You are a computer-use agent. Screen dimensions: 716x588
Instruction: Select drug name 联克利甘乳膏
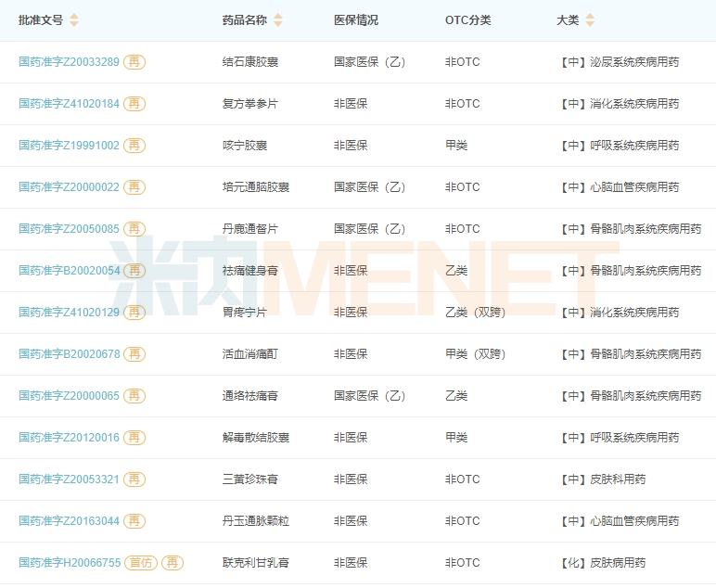(256, 562)
